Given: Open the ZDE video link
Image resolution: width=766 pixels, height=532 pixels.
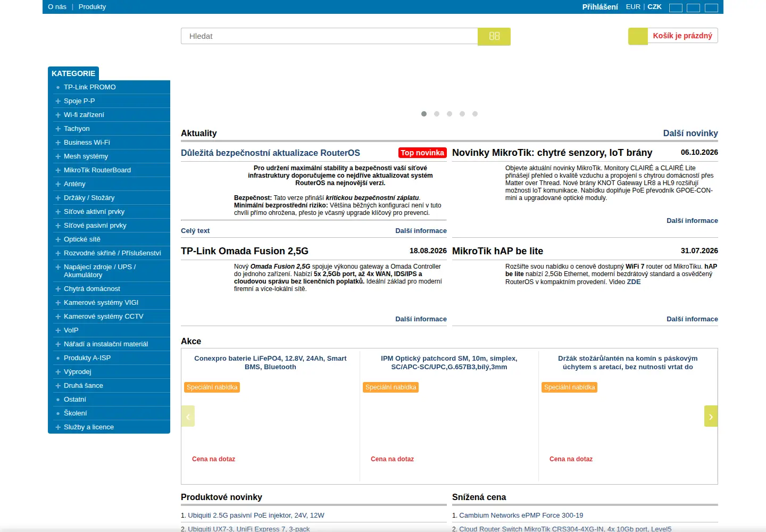Looking at the screenshot, I should pyautogui.click(x=634, y=282).
